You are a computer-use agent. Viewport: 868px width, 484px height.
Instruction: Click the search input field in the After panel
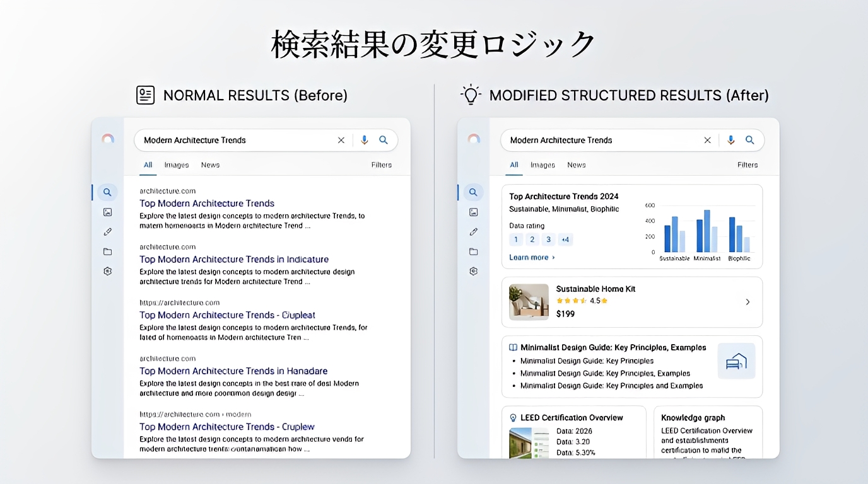point(599,141)
